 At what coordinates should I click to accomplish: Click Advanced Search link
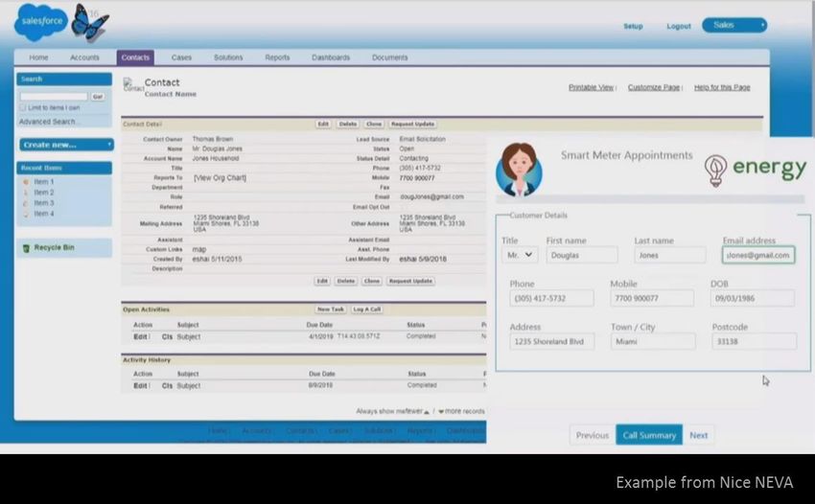click(47, 122)
